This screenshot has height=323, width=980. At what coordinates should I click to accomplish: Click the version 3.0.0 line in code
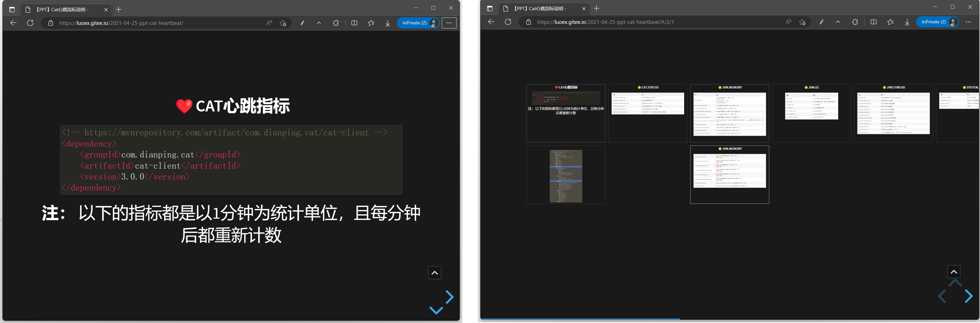[x=135, y=177]
